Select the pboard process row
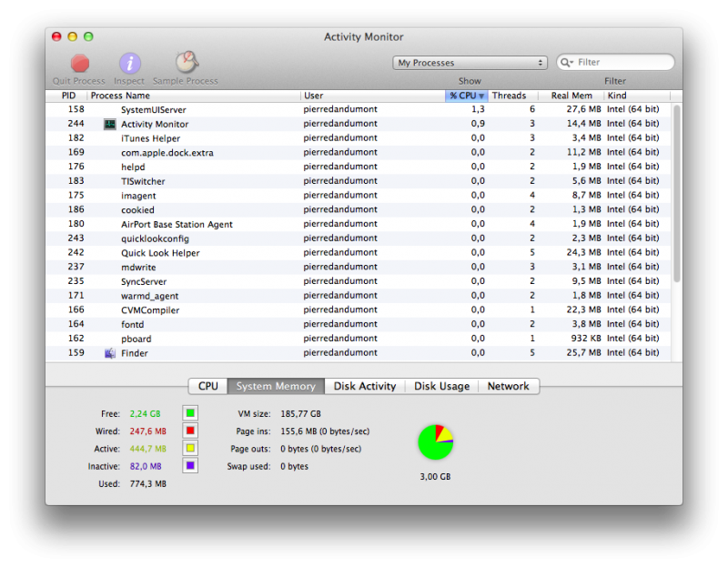 (x=359, y=339)
